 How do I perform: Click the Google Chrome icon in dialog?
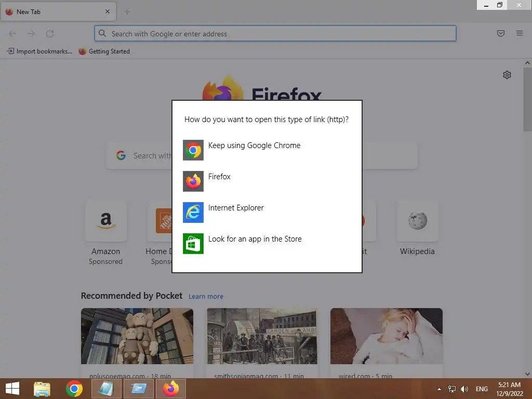[193, 150]
